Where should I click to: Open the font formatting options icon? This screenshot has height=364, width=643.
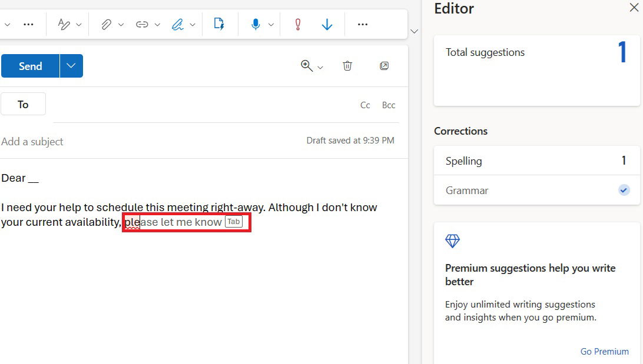[x=64, y=24]
